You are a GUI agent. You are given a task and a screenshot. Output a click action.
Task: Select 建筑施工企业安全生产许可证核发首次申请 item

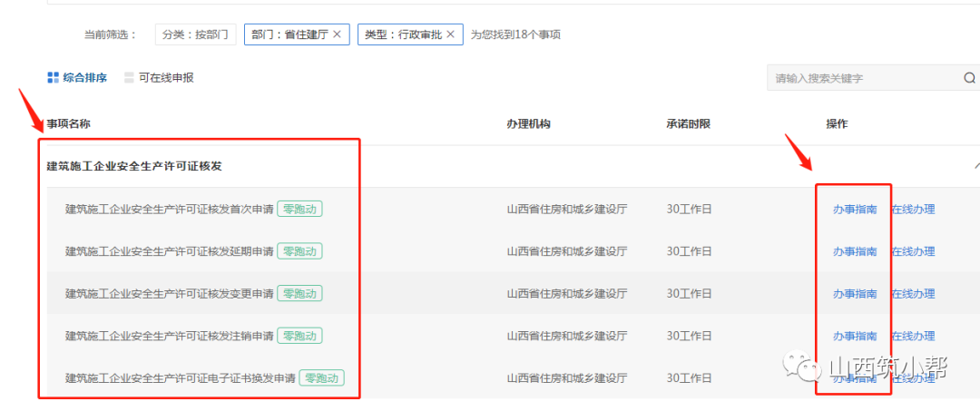tap(170, 210)
